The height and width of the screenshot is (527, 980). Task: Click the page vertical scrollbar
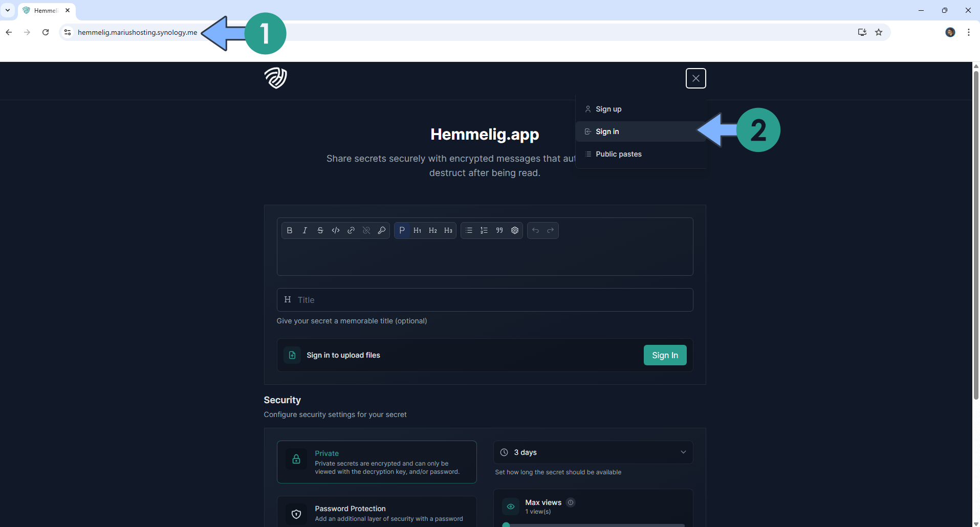[x=976, y=235]
